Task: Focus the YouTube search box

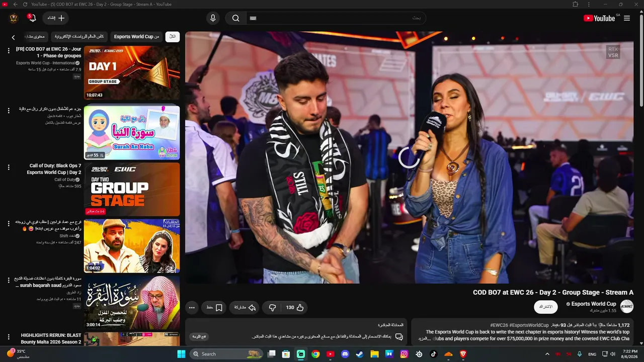Action: click(x=336, y=18)
